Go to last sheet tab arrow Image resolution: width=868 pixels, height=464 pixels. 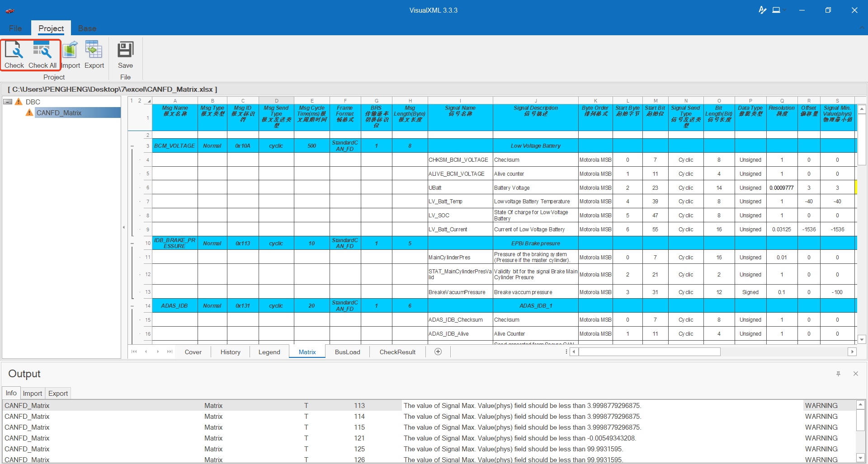click(170, 352)
